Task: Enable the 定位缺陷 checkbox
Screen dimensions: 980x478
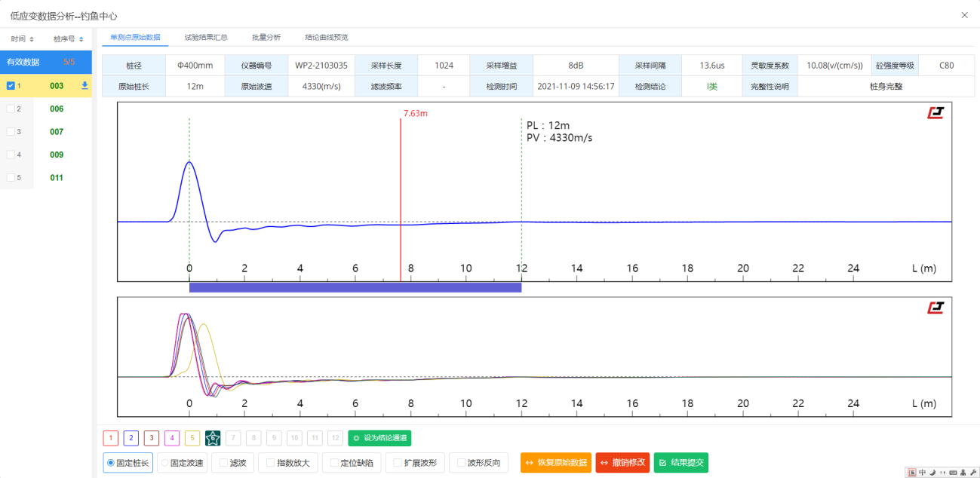Action: click(x=352, y=463)
